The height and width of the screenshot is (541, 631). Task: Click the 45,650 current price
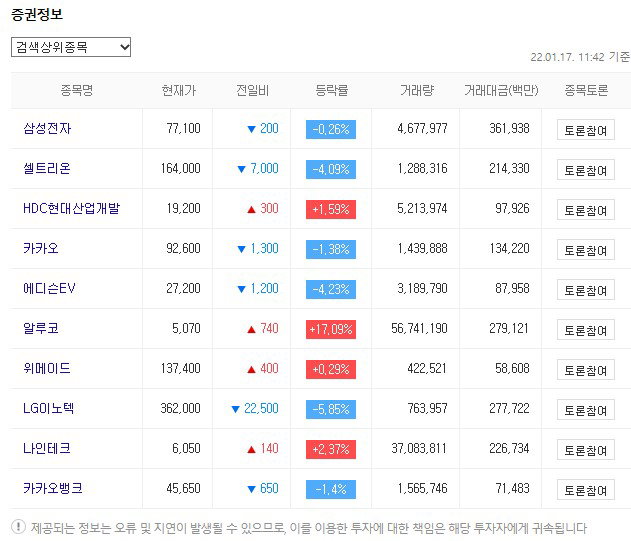tap(184, 488)
